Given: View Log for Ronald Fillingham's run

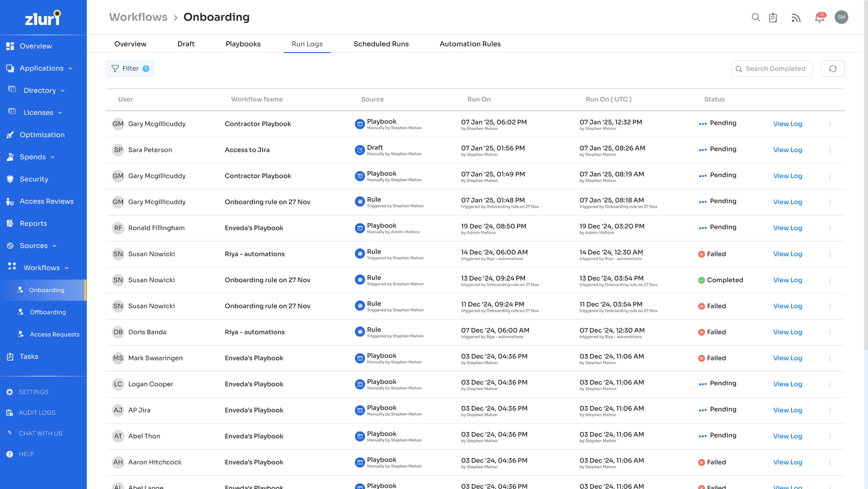Looking at the screenshot, I should 787,228.
